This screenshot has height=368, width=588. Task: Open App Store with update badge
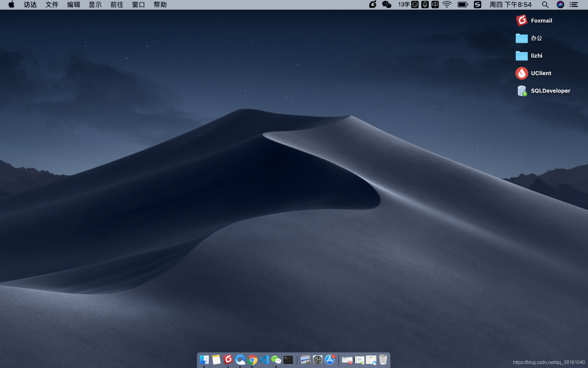coord(330,360)
